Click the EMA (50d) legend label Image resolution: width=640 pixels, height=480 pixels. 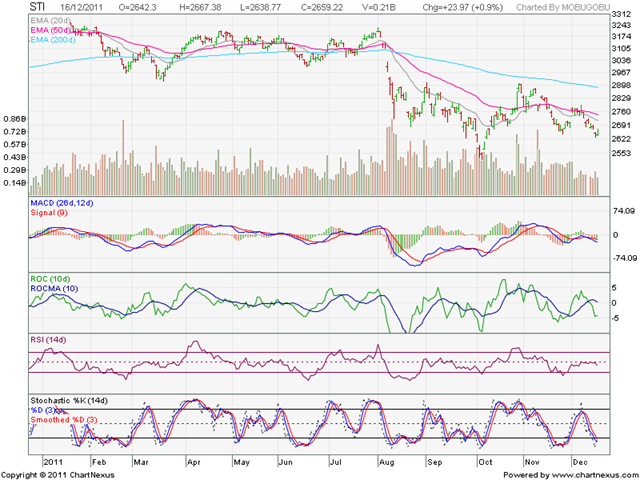tap(51, 30)
